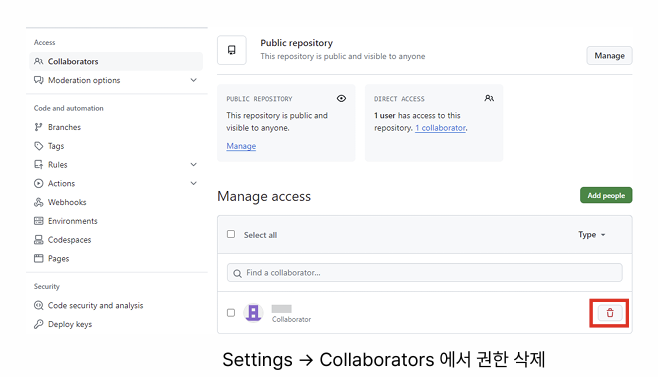The width and height of the screenshot is (658, 377).
Task: Remove collaborator with the red trash icon
Action: [610, 313]
